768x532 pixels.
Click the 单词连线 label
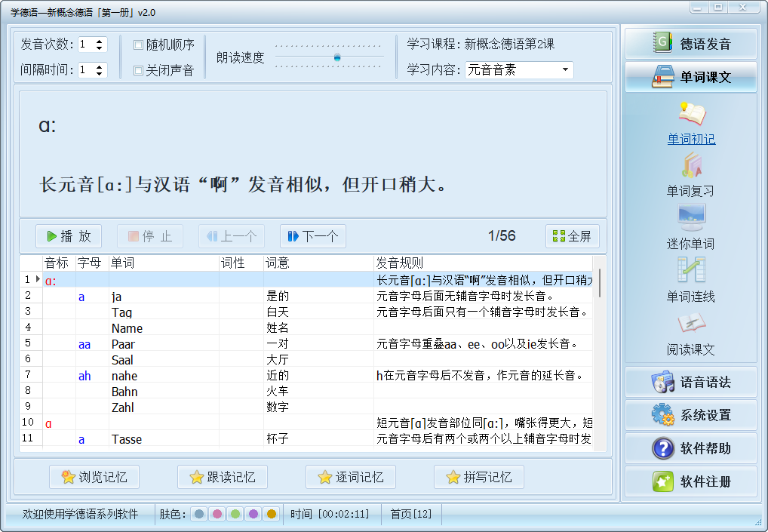tap(690, 297)
